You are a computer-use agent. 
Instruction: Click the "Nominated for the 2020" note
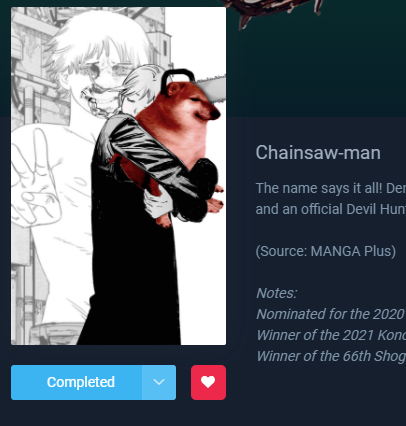(x=331, y=314)
